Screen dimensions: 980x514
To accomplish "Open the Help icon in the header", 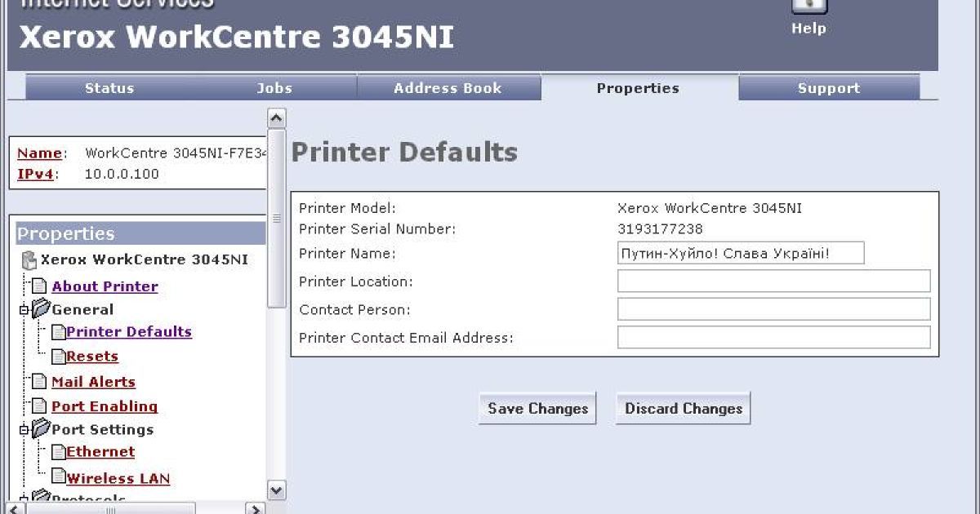I will tap(808, 7).
